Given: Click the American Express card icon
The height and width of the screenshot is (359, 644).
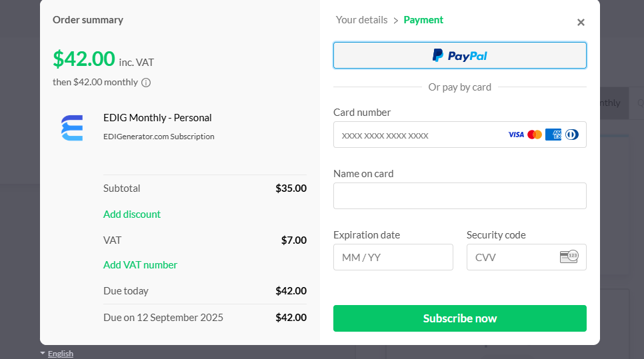Looking at the screenshot, I should [x=553, y=135].
